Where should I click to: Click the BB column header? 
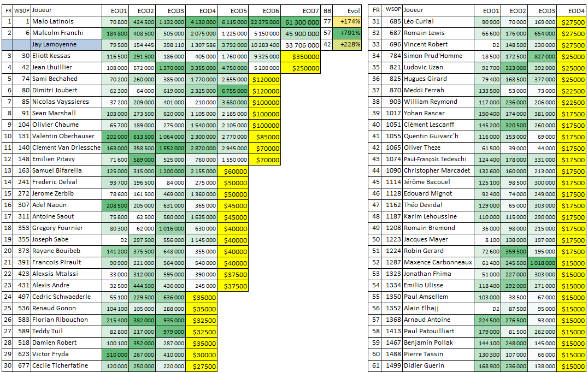(327, 10)
